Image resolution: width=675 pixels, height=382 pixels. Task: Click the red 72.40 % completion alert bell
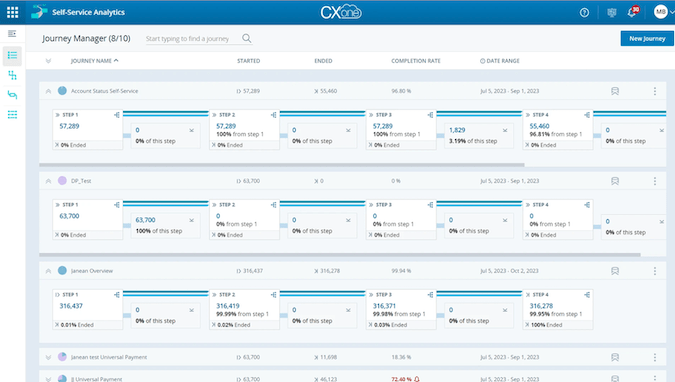(x=417, y=379)
